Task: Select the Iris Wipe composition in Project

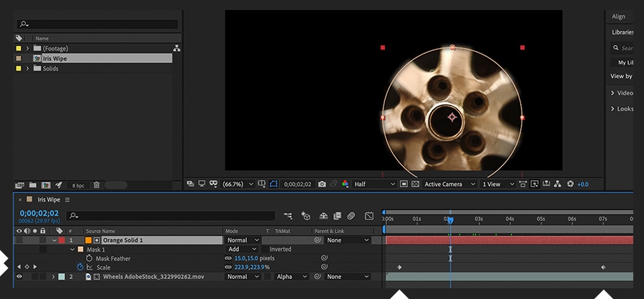Action: [54, 59]
